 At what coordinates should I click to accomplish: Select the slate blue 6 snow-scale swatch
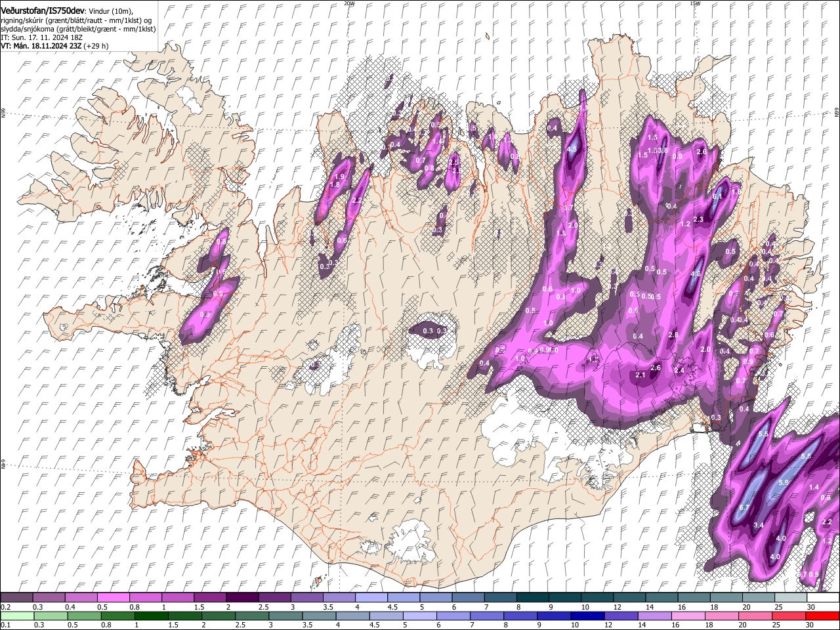coord(467,598)
